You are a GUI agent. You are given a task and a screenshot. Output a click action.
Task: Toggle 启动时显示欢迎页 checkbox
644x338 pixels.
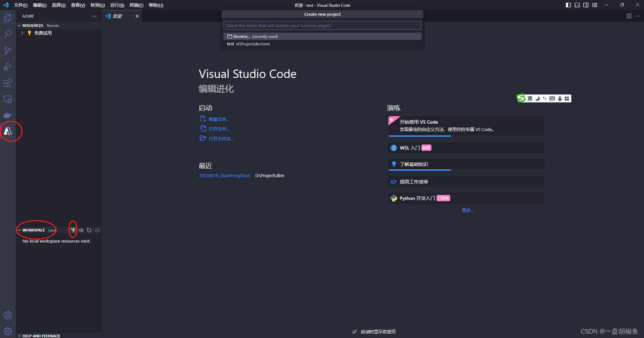[354, 332]
